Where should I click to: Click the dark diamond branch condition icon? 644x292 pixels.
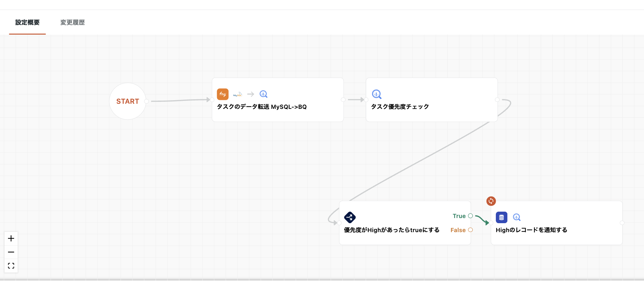coord(350,217)
